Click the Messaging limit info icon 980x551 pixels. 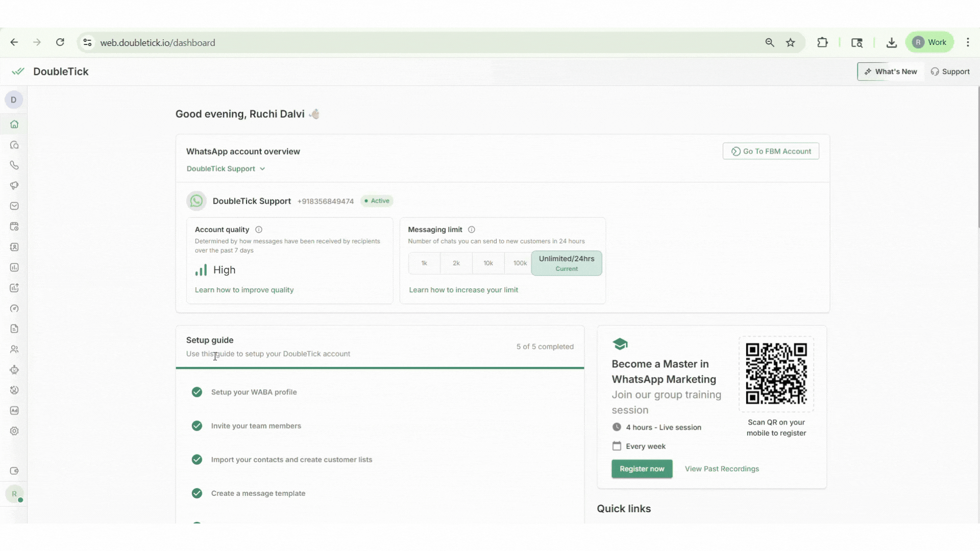tap(472, 230)
